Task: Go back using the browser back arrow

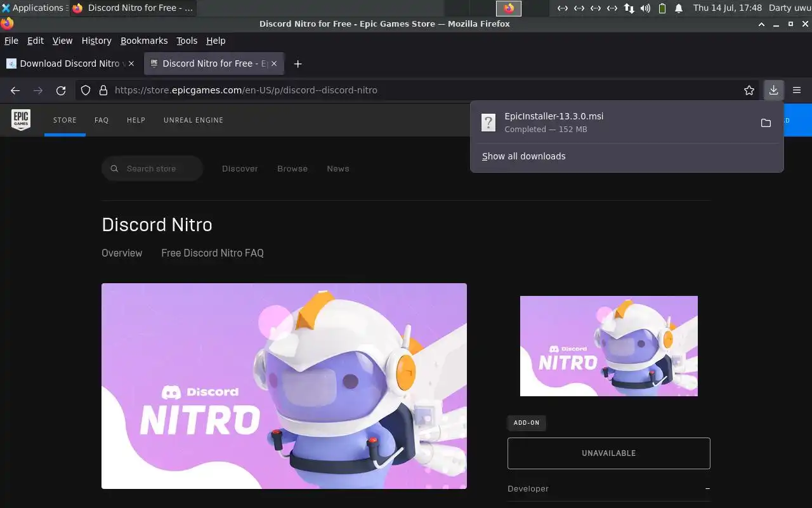Action: (x=15, y=90)
